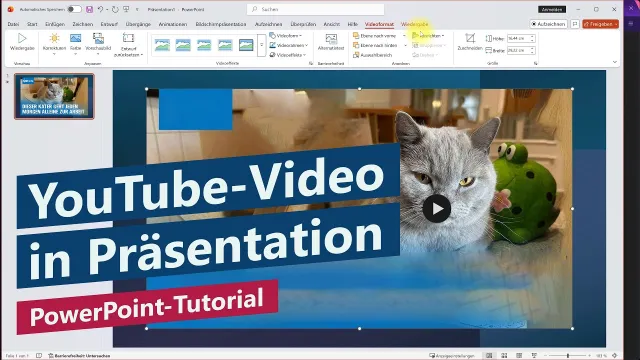Screen dimensions: 640x360
Task: Open the Ausrichten dropdown
Action: [428, 36]
